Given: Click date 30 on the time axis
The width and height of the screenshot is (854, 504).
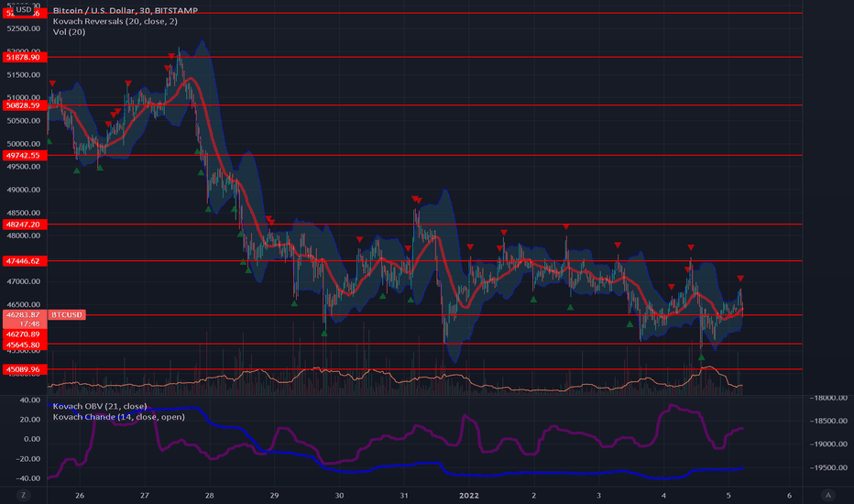Looking at the screenshot, I should pos(339,495).
